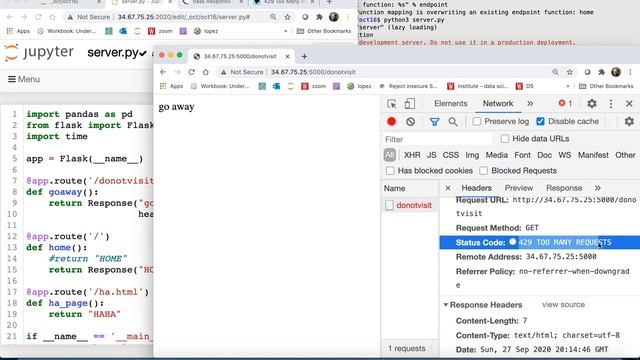The image size is (640, 360).
Task: Open the Preview tab of the request
Action: click(519, 188)
